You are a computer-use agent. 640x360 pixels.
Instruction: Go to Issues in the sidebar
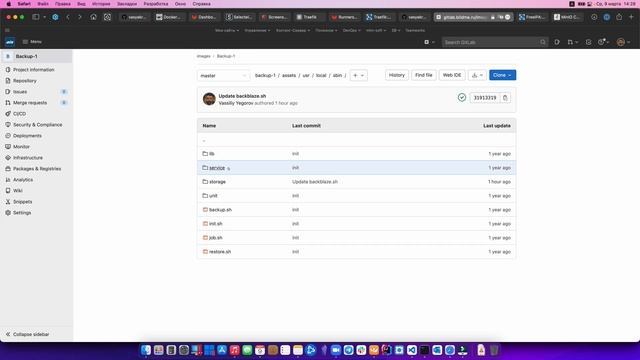click(20, 92)
